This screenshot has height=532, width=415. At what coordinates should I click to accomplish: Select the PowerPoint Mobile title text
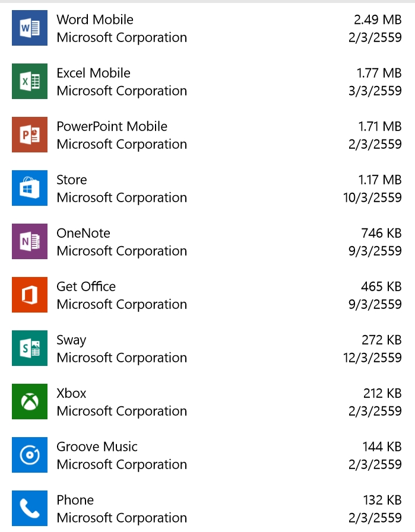(112, 126)
